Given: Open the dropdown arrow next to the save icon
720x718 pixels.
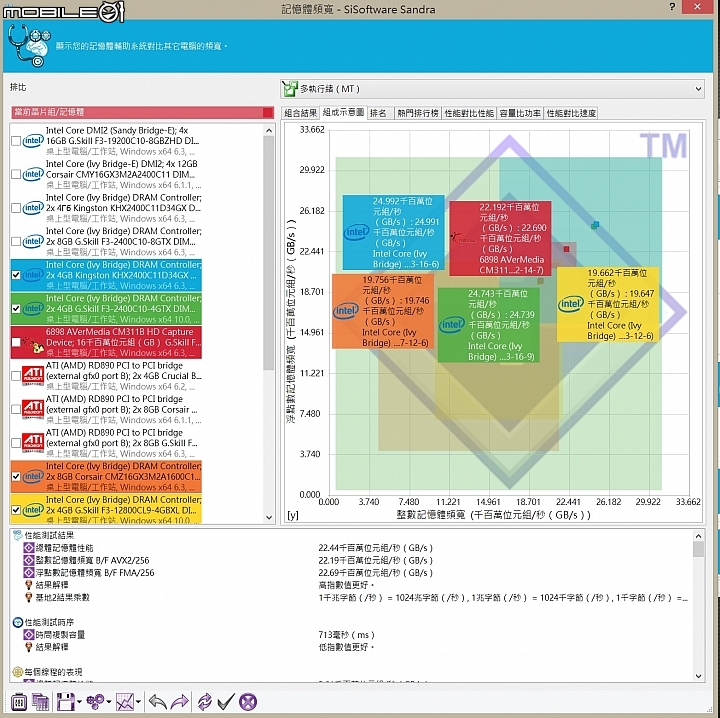Looking at the screenshot, I should pyautogui.click(x=79, y=702).
